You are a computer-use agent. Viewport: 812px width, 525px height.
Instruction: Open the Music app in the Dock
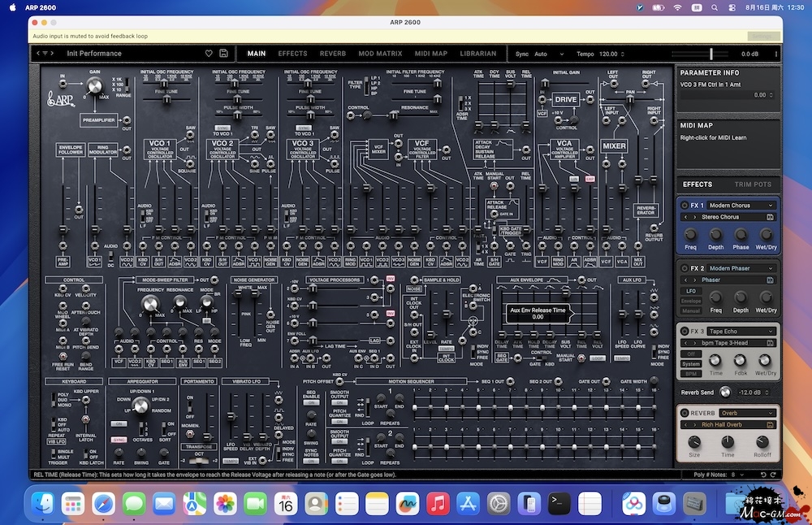point(438,503)
